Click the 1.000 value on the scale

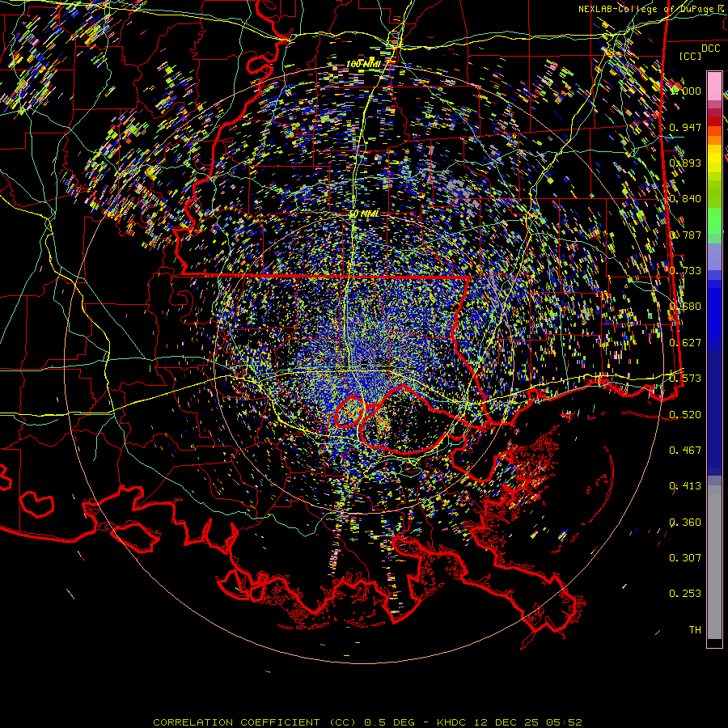point(685,91)
